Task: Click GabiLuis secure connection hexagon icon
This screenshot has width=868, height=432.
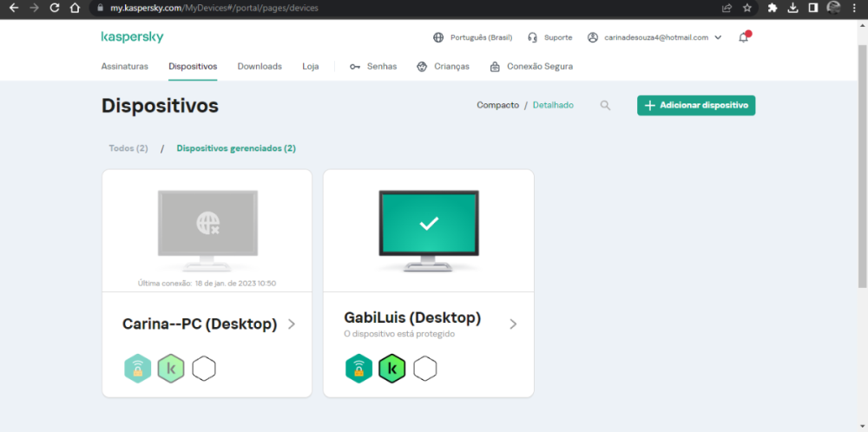Action: (358, 369)
